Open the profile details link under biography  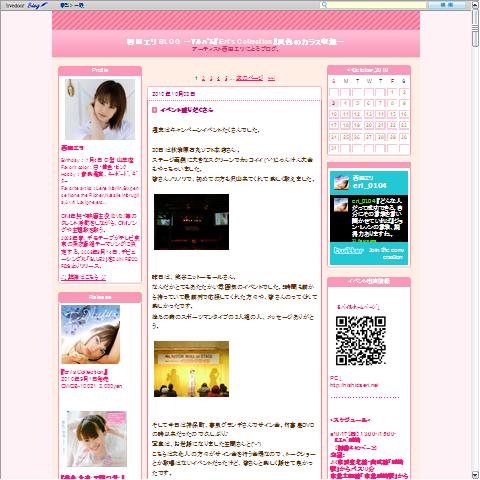[x=83, y=277]
